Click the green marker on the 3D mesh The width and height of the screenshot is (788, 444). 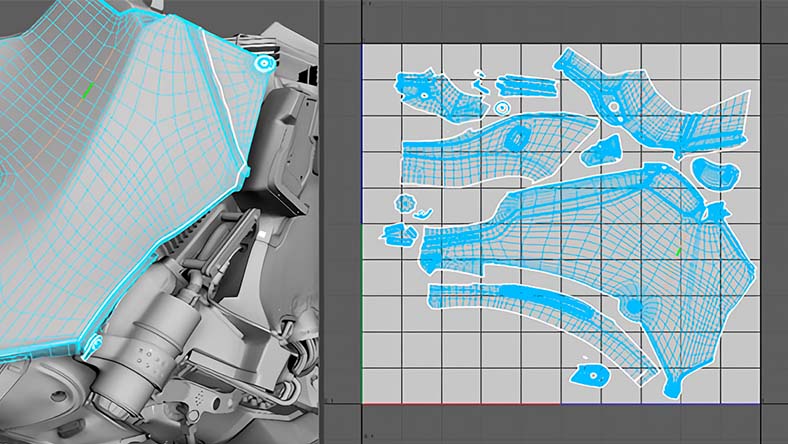88,91
